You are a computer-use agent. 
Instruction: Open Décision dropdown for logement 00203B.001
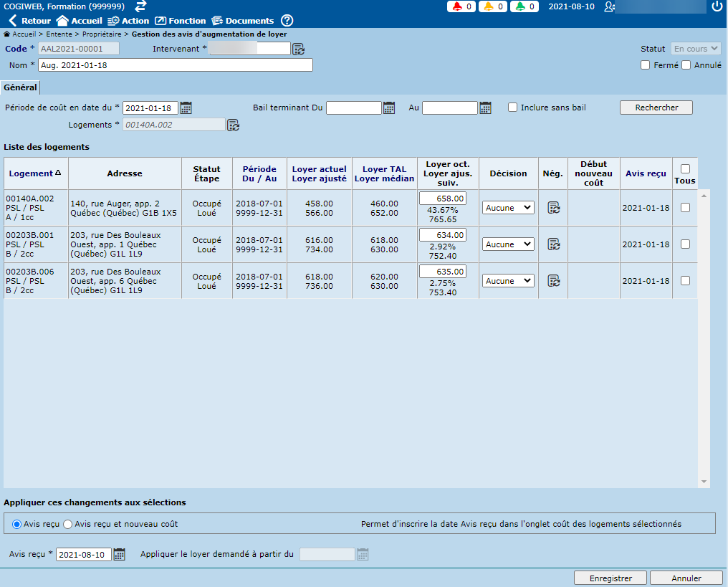(508, 244)
